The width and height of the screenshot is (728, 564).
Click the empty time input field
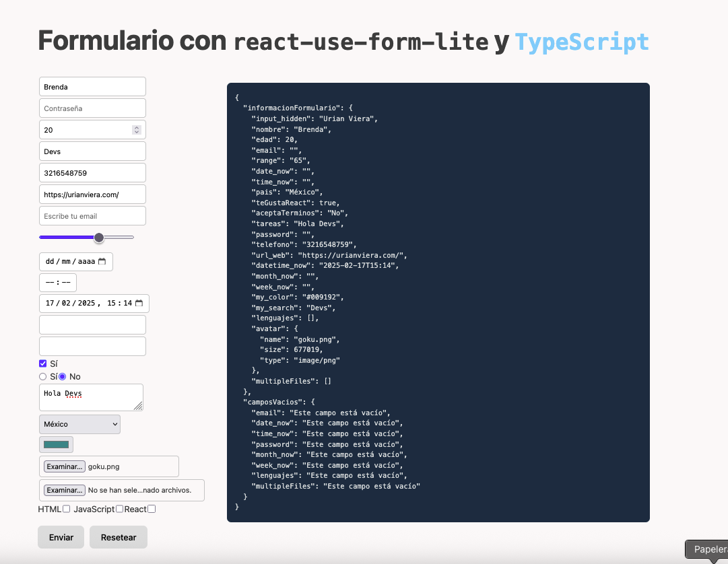pos(58,283)
